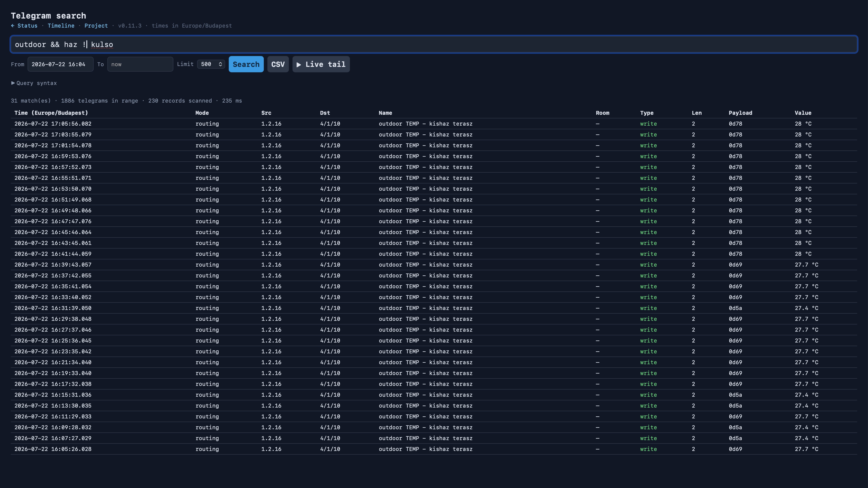Viewport: 868px width, 488px height.
Task: Select timestamp 2026-07-22 16:11:29.033
Action: 53,417
